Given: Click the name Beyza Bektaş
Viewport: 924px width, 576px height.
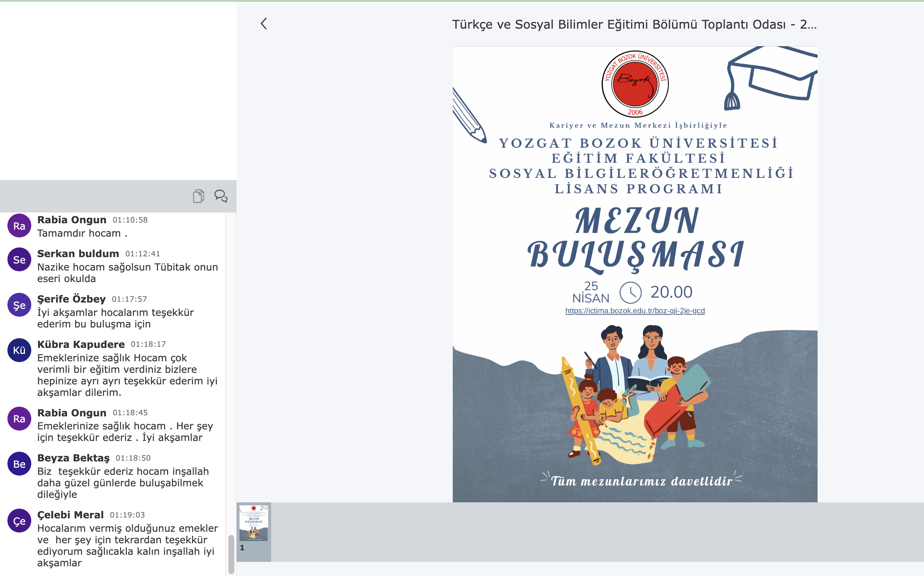Looking at the screenshot, I should tap(74, 458).
